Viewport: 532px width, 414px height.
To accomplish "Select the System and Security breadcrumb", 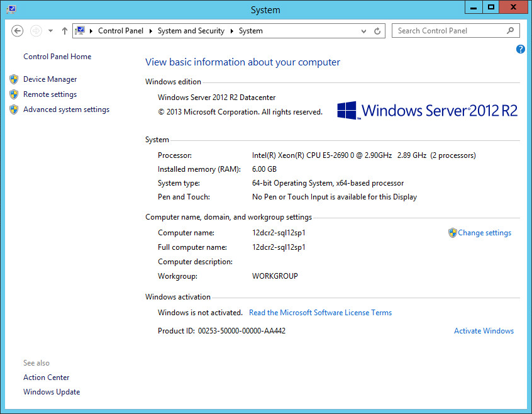I will tap(191, 31).
